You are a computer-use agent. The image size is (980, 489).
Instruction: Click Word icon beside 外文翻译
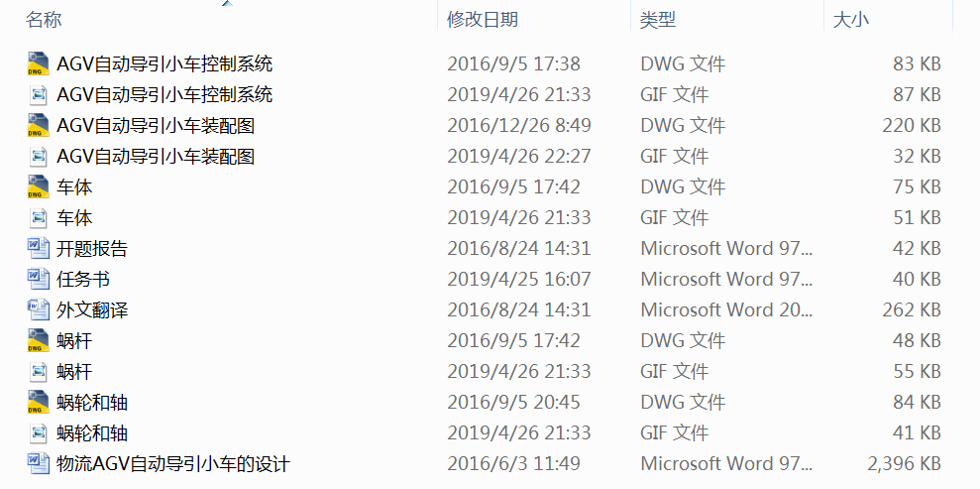(39, 310)
